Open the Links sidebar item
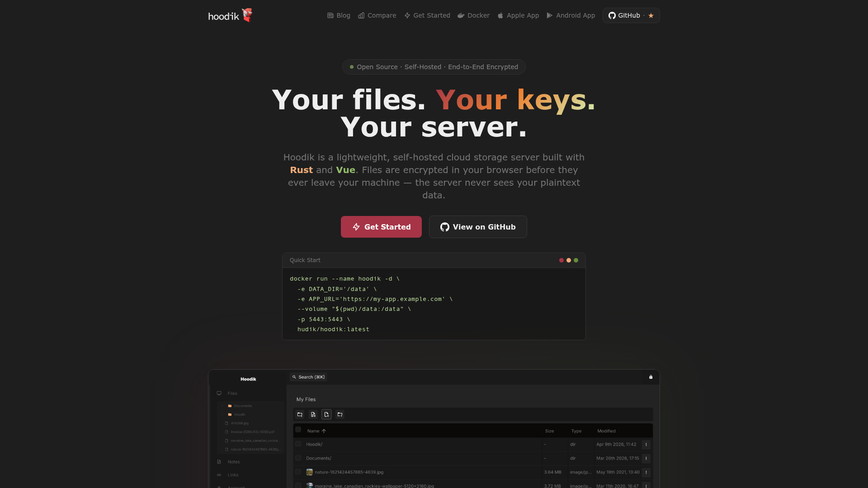Image resolution: width=868 pixels, height=488 pixels. [x=233, y=475]
